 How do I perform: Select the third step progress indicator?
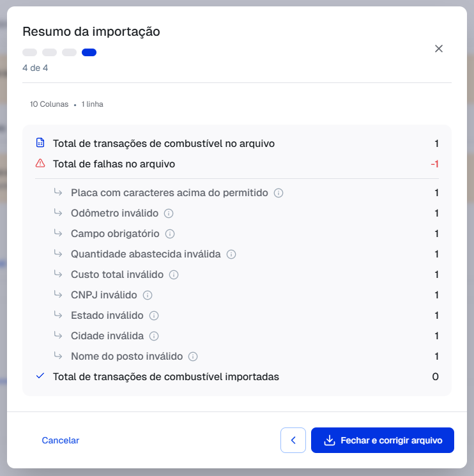point(70,52)
